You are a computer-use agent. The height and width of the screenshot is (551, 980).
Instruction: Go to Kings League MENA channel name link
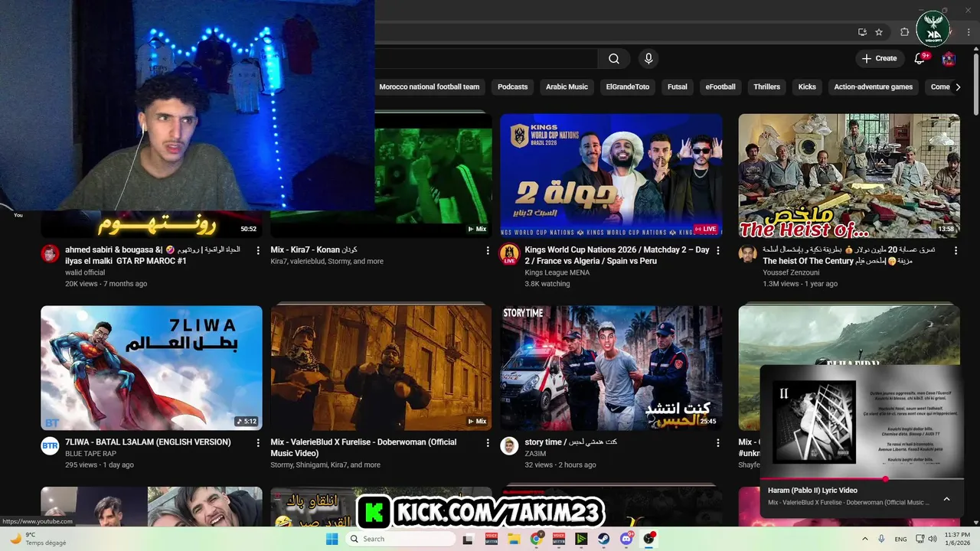pos(557,272)
